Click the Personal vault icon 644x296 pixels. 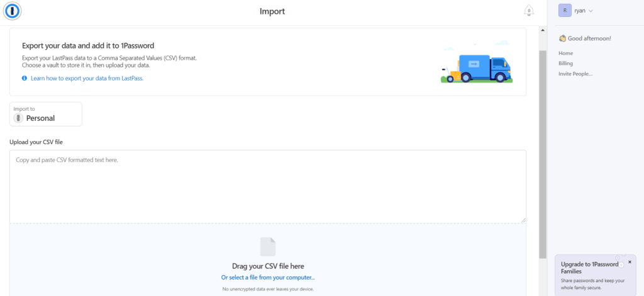(x=18, y=118)
